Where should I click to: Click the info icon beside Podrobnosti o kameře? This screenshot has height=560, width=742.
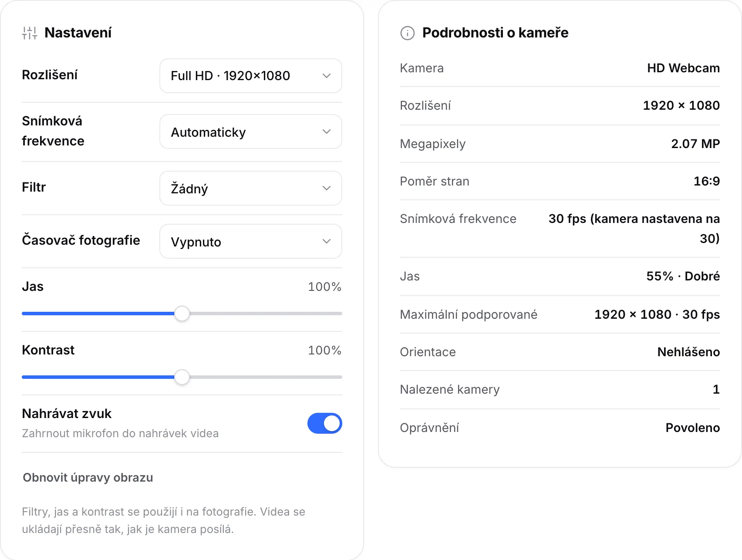click(408, 33)
